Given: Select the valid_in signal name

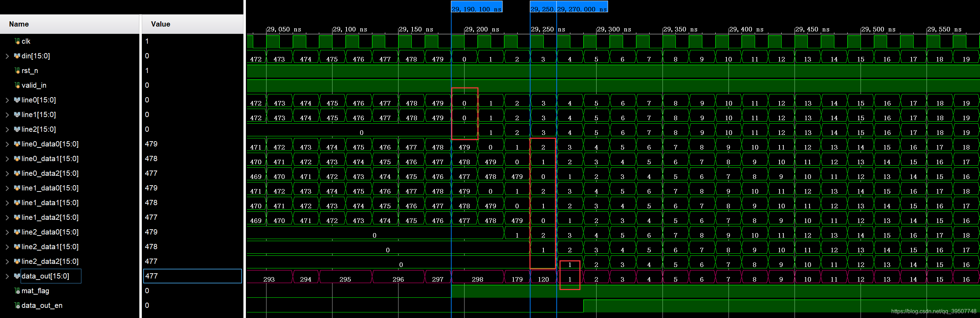Looking at the screenshot, I should 34,85.
